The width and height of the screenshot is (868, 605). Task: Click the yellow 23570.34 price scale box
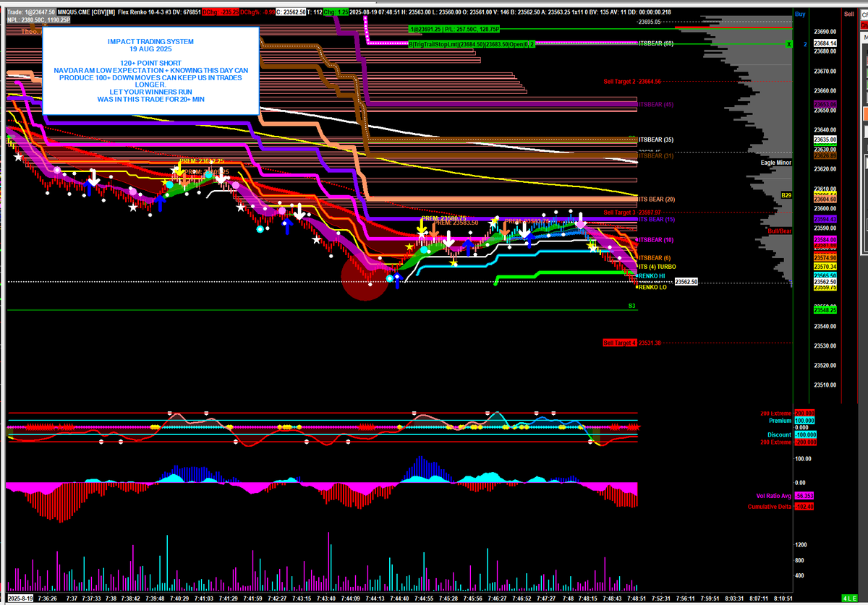tap(825, 267)
